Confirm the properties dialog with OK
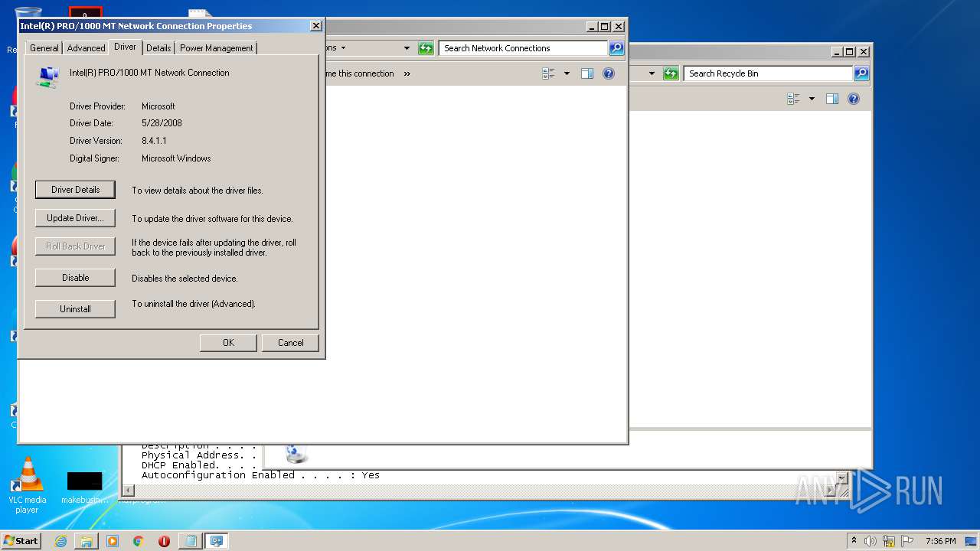The height and width of the screenshot is (551, 980). pyautogui.click(x=228, y=343)
